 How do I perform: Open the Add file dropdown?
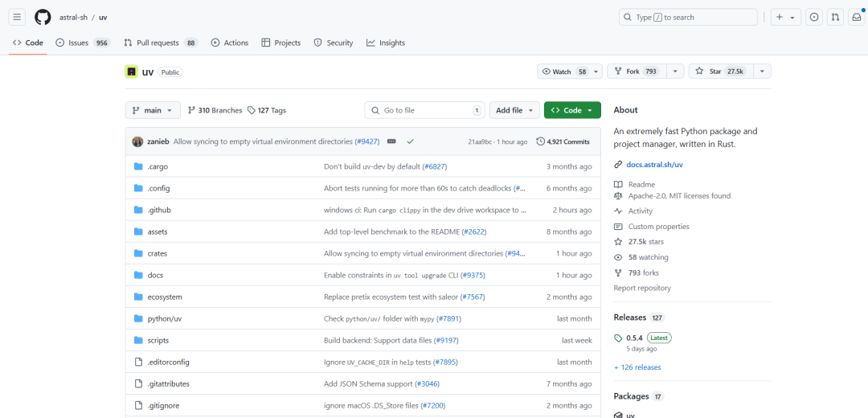[514, 110]
